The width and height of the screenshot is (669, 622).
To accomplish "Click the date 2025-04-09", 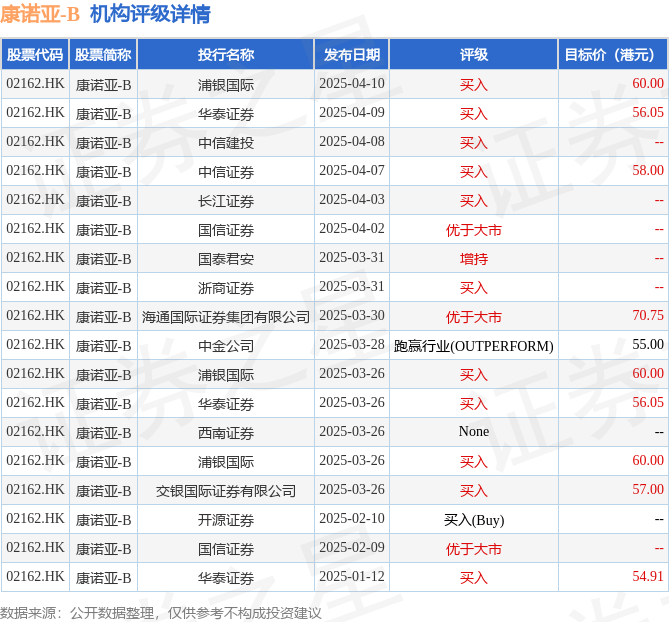I will click(x=352, y=113).
